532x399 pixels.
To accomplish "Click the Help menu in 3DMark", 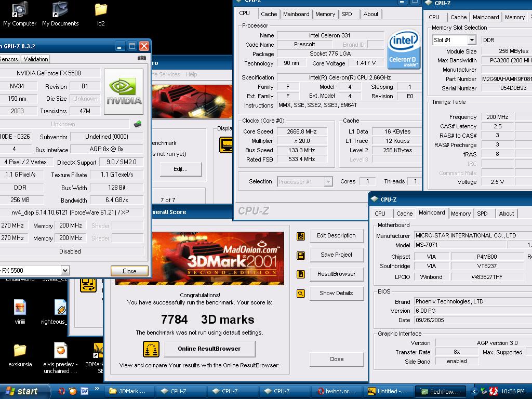I will point(191,74).
